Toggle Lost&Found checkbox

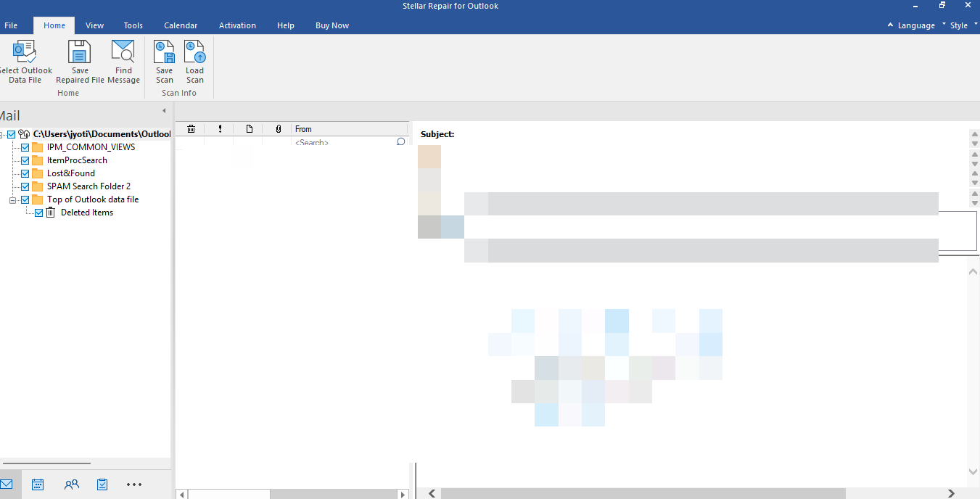[x=25, y=173]
